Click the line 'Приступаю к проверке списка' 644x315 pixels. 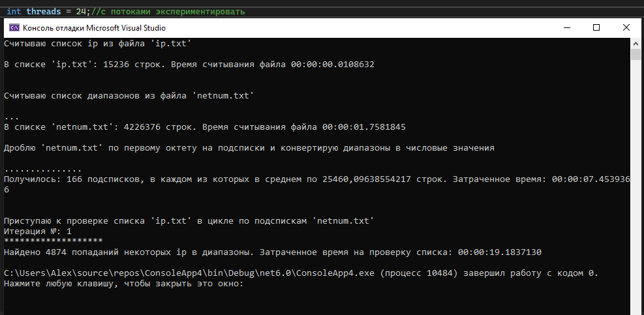[189, 221]
